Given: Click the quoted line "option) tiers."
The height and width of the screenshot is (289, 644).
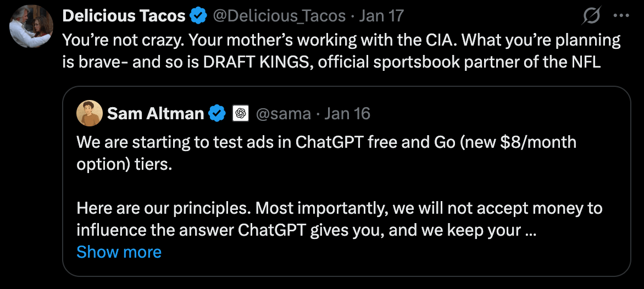Looking at the screenshot, I should pos(124,164).
